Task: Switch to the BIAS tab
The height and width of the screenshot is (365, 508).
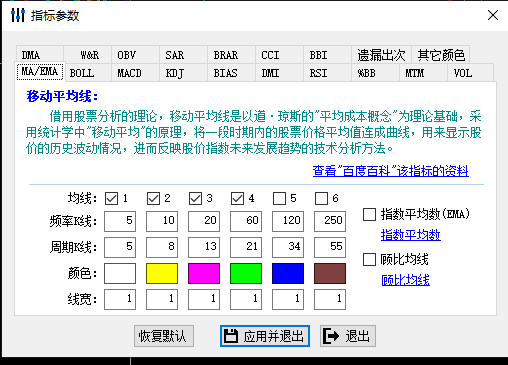Action: pyautogui.click(x=231, y=73)
